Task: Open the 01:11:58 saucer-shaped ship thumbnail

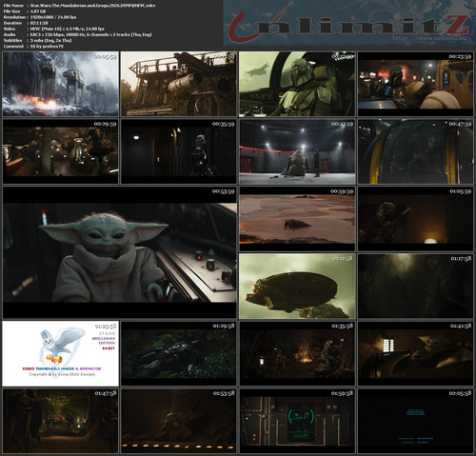Action: tap(297, 287)
